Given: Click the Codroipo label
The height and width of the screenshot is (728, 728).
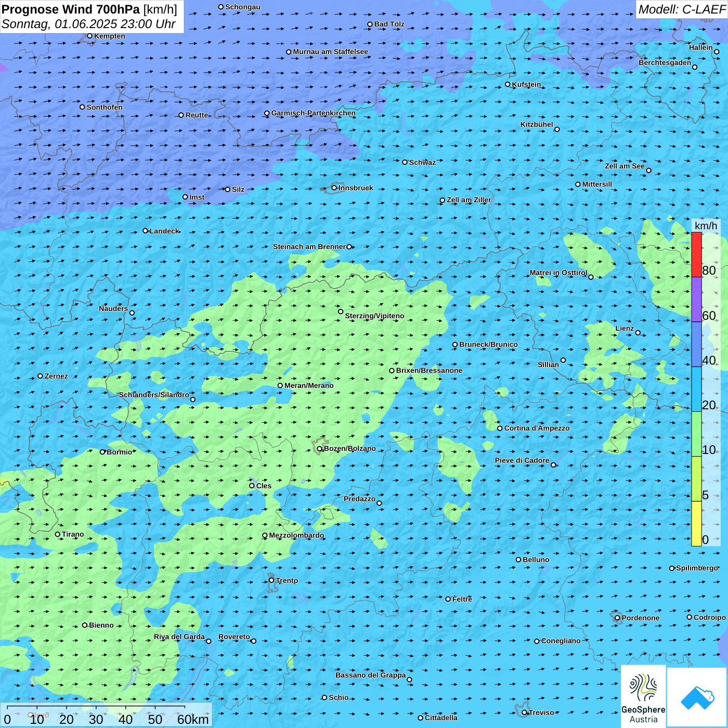Looking at the screenshot, I should tap(709, 617).
